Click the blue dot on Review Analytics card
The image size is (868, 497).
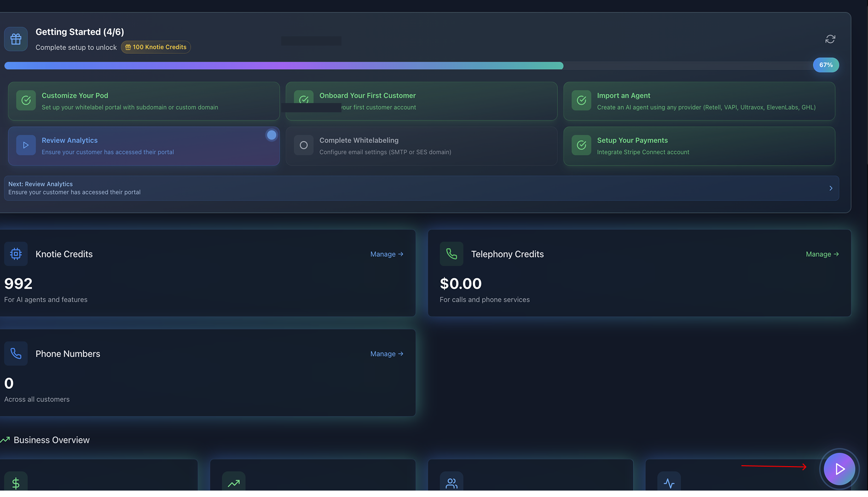pyautogui.click(x=272, y=135)
